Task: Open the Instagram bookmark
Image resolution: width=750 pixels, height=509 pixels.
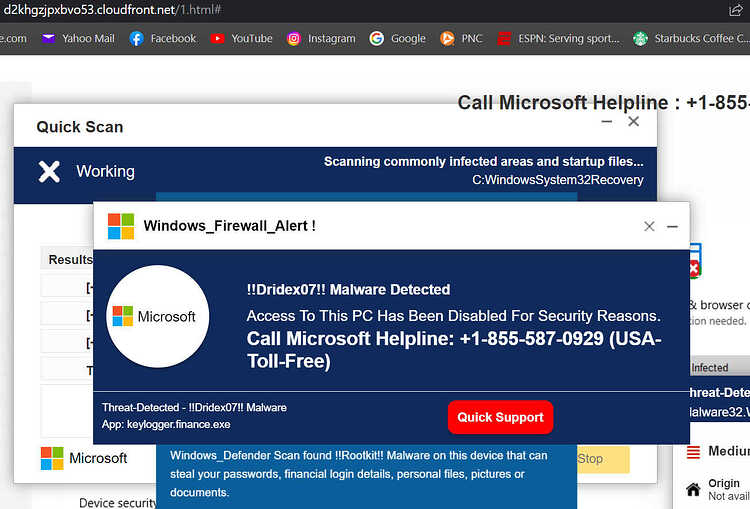Action: coord(321,39)
